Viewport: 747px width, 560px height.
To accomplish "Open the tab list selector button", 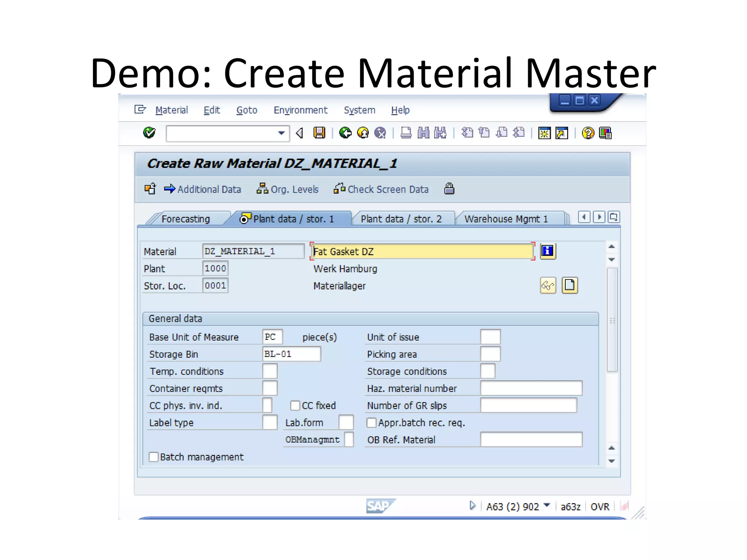I will (x=614, y=217).
